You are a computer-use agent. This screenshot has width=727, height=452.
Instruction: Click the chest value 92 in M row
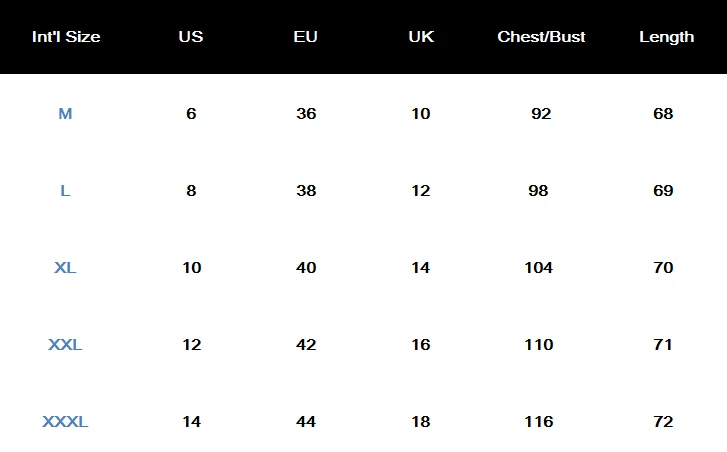coord(541,114)
